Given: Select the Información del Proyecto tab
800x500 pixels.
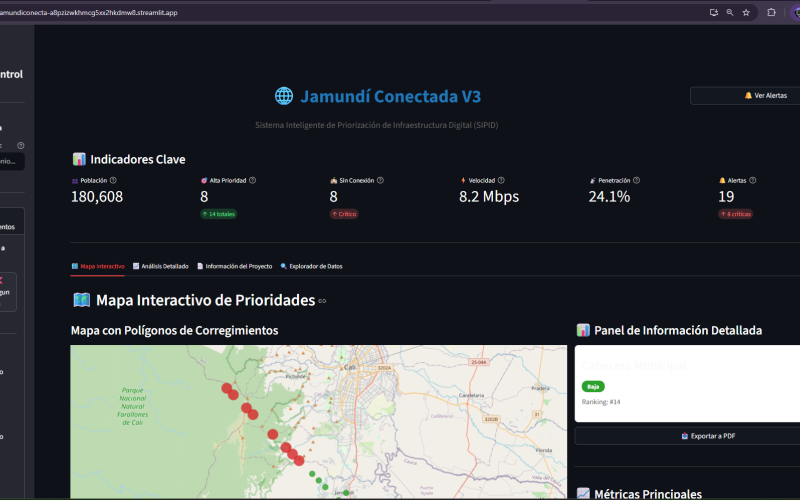Looking at the screenshot, I should (234, 267).
